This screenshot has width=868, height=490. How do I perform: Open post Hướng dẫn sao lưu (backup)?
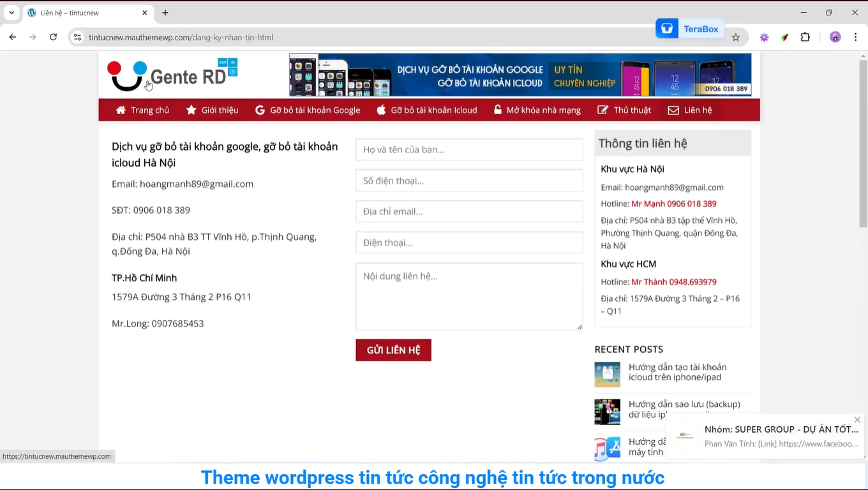click(x=684, y=409)
